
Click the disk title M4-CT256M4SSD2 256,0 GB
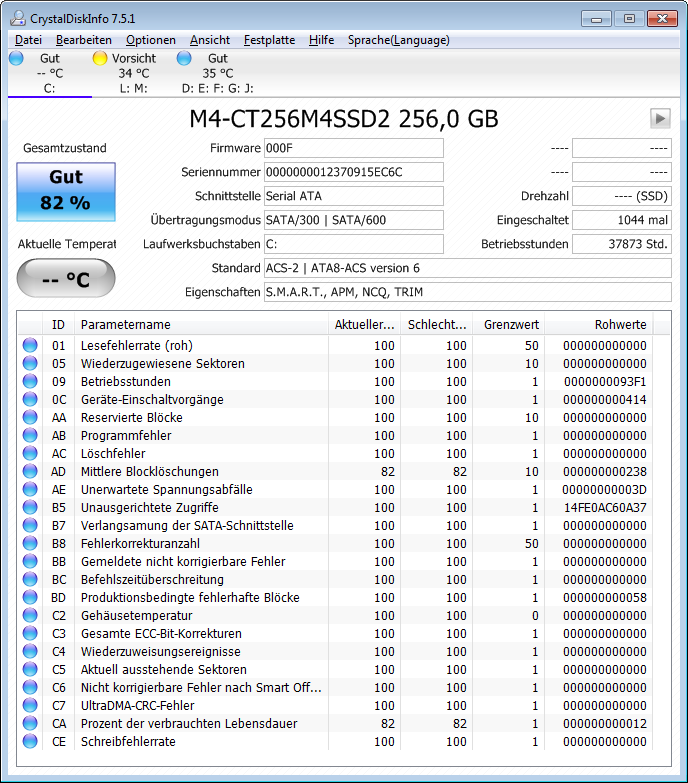pyautogui.click(x=344, y=119)
